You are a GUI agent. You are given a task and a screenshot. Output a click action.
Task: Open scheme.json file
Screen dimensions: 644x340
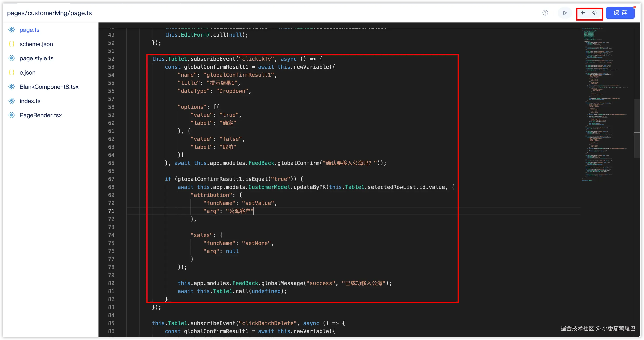(x=36, y=44)
